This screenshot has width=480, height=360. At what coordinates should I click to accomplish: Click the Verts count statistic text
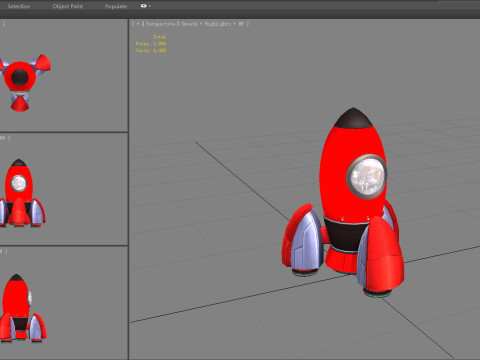[151, 51]
